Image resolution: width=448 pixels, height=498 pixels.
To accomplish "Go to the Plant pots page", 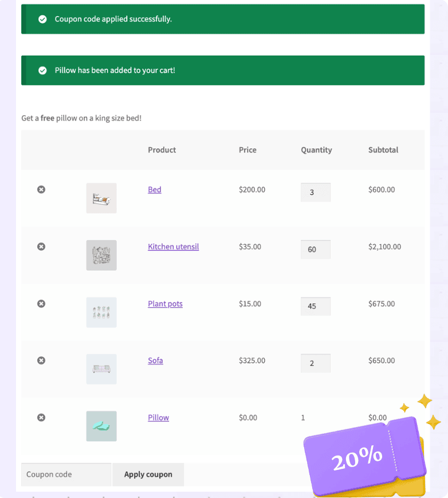I will point(165,304).
